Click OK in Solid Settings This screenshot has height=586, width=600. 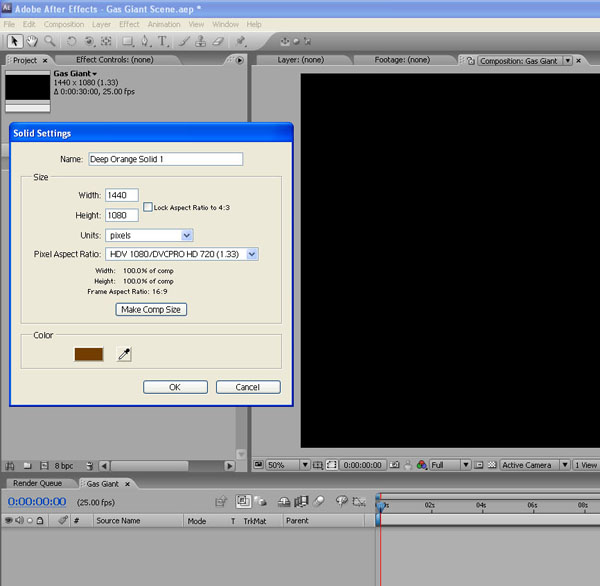[175, 387]
